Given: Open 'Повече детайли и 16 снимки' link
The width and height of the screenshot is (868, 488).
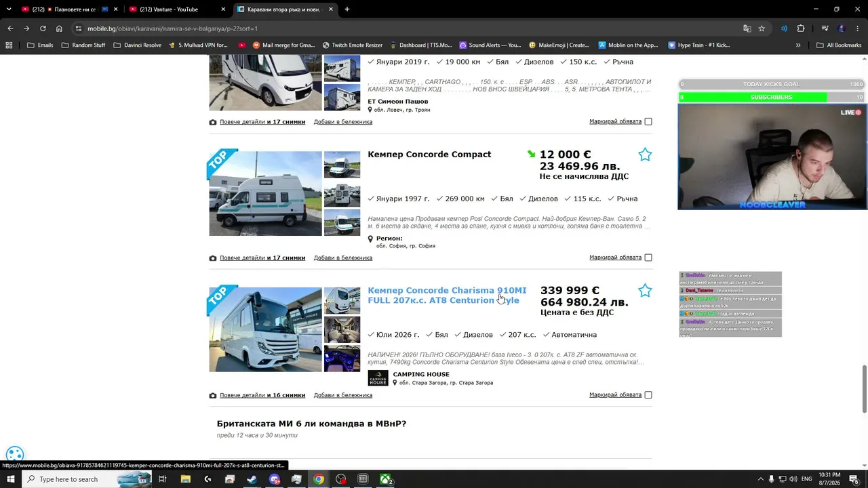Looking at the screenshot, I should point(262,395).
